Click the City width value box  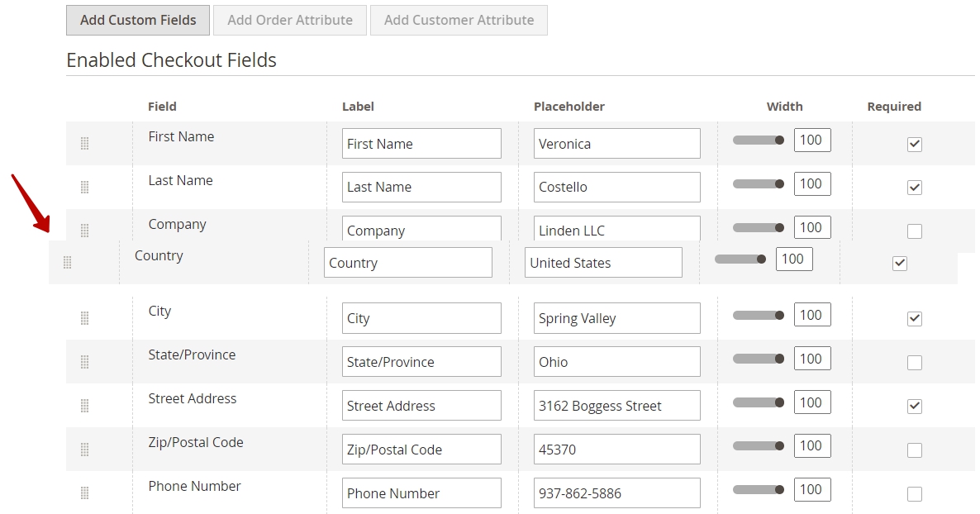pyautogui.click(x=812, y=315)
